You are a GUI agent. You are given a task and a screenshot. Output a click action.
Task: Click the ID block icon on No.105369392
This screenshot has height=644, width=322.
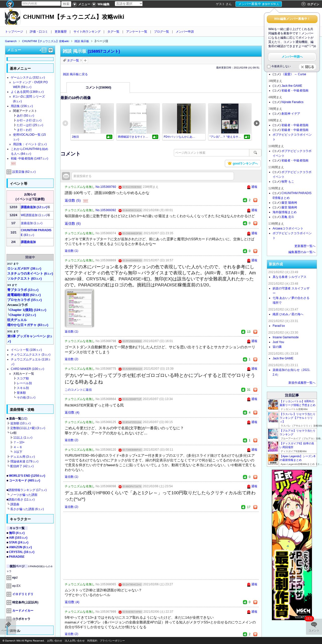pyautogui.click(x=120, y=210)
